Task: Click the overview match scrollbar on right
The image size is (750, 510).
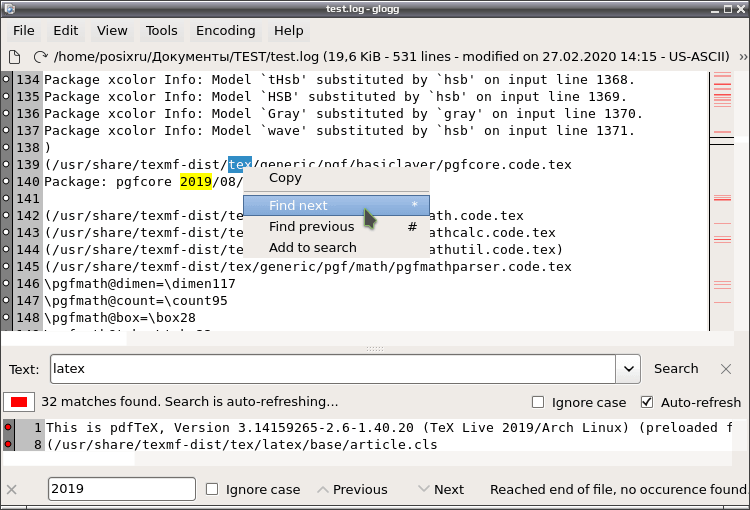Action: [722, 201]
